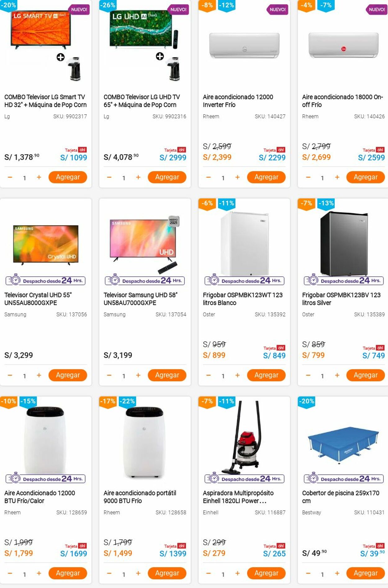Click the quantity field on the LG UHD 65 combo

point(123,177)
